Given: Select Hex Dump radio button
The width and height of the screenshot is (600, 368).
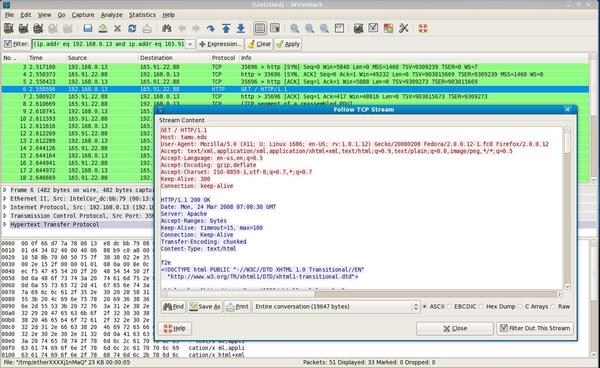Looking at the screenshot, I should (481, 307).
